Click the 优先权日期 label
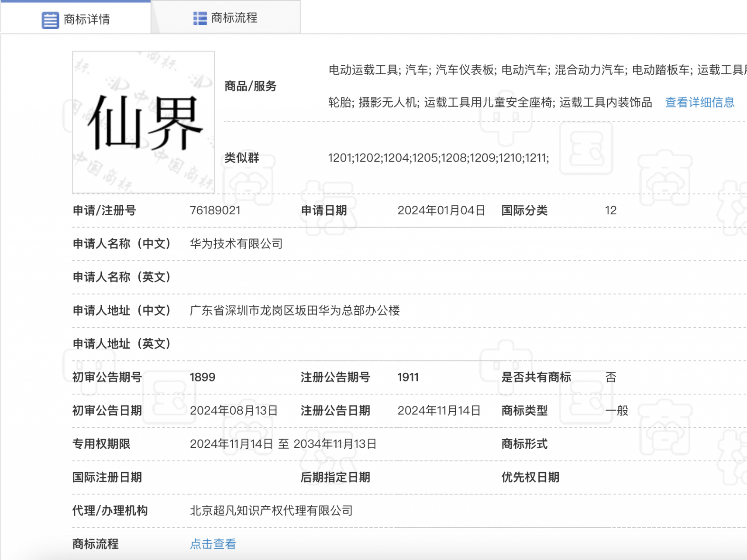747x560 pixels. tap(530, 477)
